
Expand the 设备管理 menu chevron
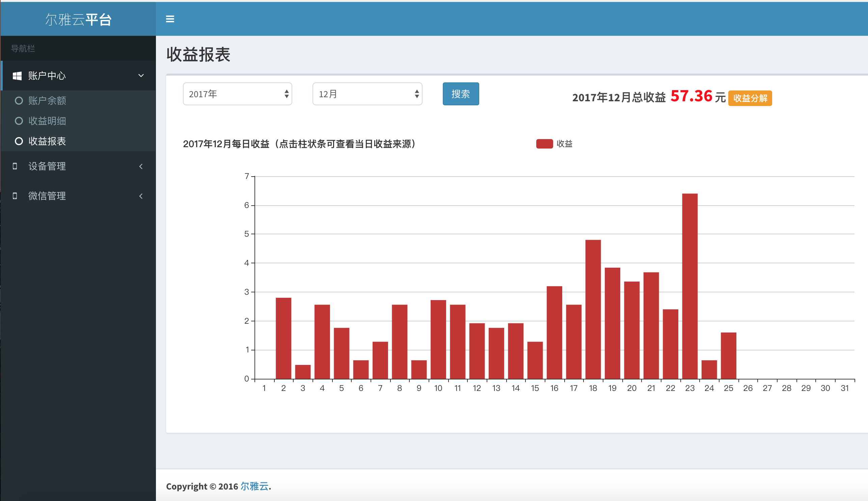tap(141, 166)
